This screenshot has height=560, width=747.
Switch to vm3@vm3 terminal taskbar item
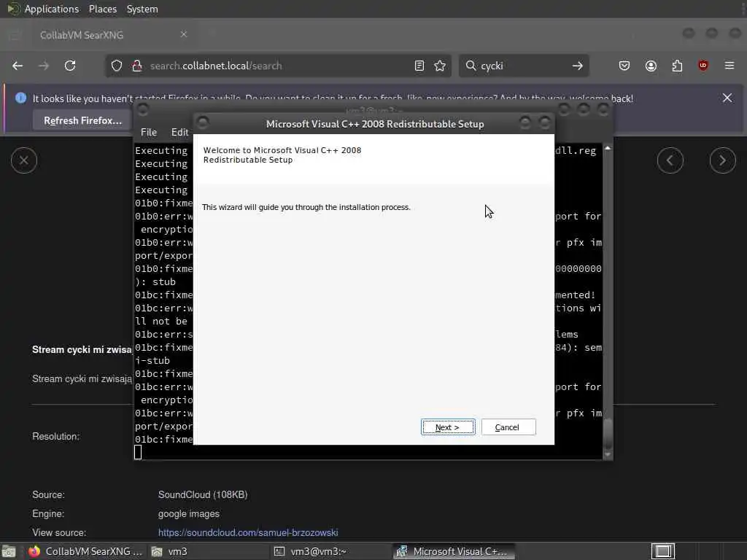click(330, 551)
